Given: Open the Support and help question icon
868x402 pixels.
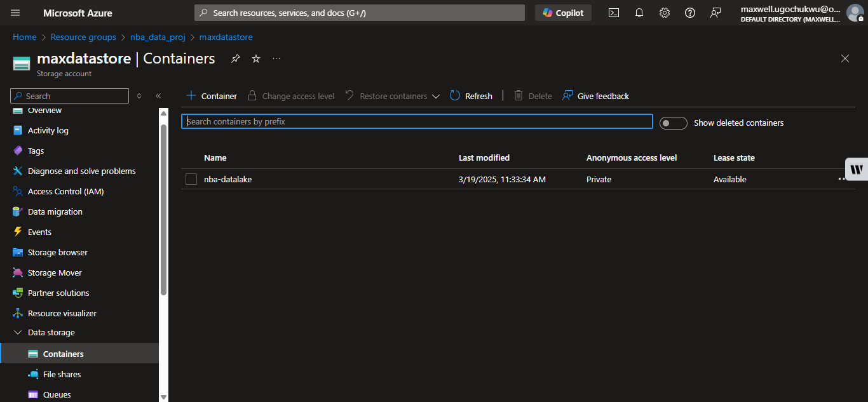Looking at the screenshot, I should (x=690, y=13).
